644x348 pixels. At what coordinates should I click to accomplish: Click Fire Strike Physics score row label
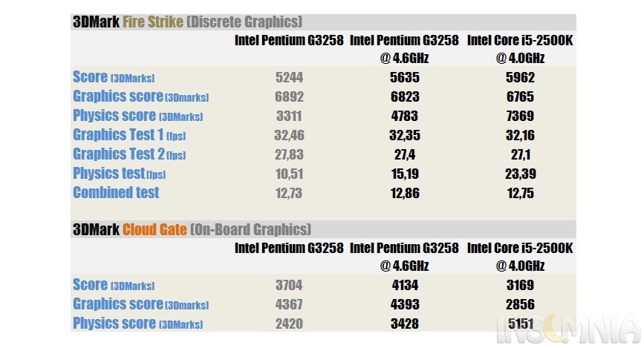138,116
